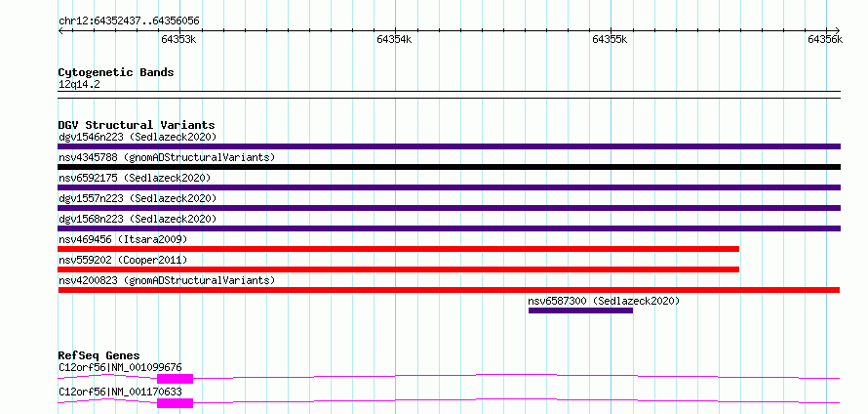Select the red bar for nsv4200823
Screen dimensions: 868x414
pos(449,290)
